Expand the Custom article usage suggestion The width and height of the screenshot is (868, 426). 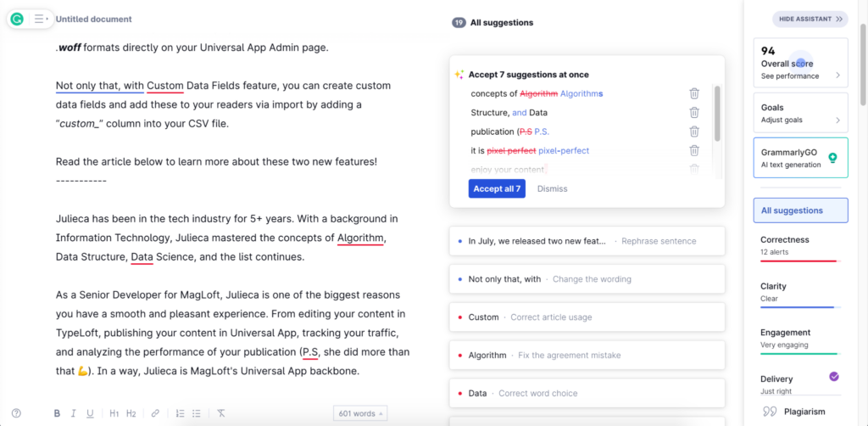click(x=587, y=317)
